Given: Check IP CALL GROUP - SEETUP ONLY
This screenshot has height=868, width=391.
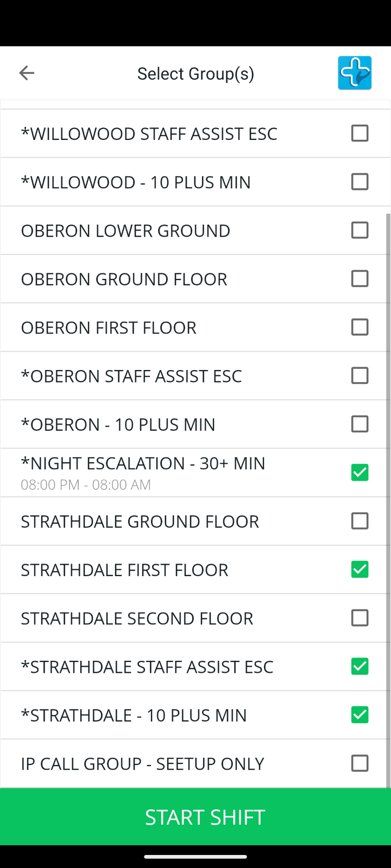Looking at the screenshot, I should click(360, 763).
